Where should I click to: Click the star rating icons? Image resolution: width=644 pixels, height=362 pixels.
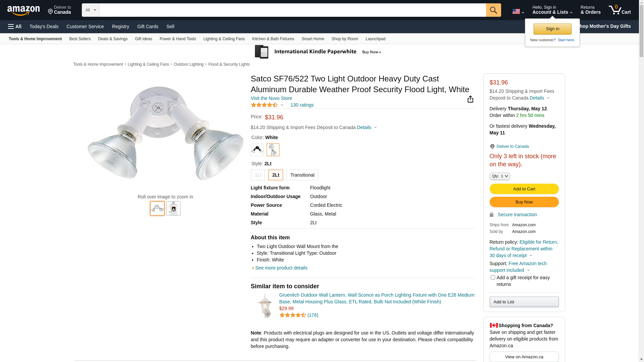(x=264, y=105)
